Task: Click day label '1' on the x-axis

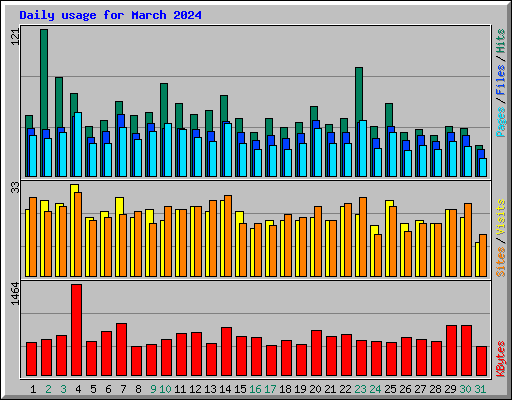Action: click(x=33, y=389)
